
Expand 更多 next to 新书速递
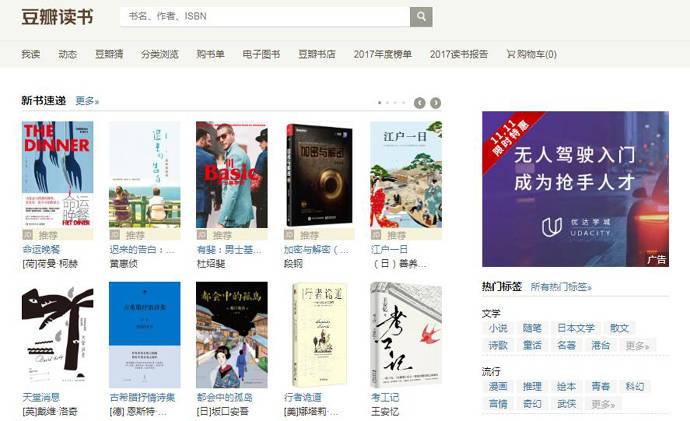(x=87, y=101)
